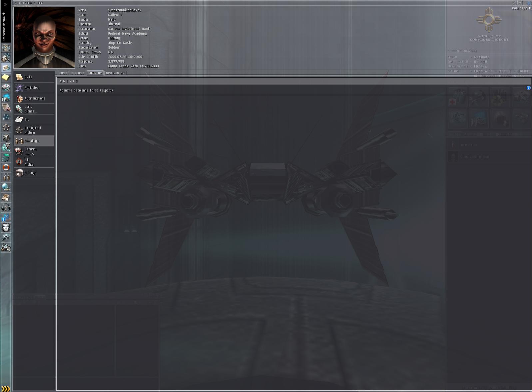Open the Kill Rights section

34,162
